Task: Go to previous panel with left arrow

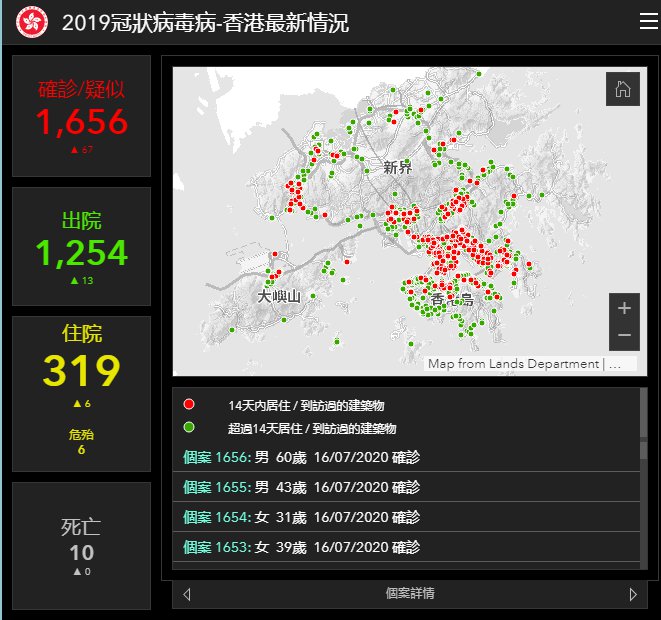Action: [187, 594]
